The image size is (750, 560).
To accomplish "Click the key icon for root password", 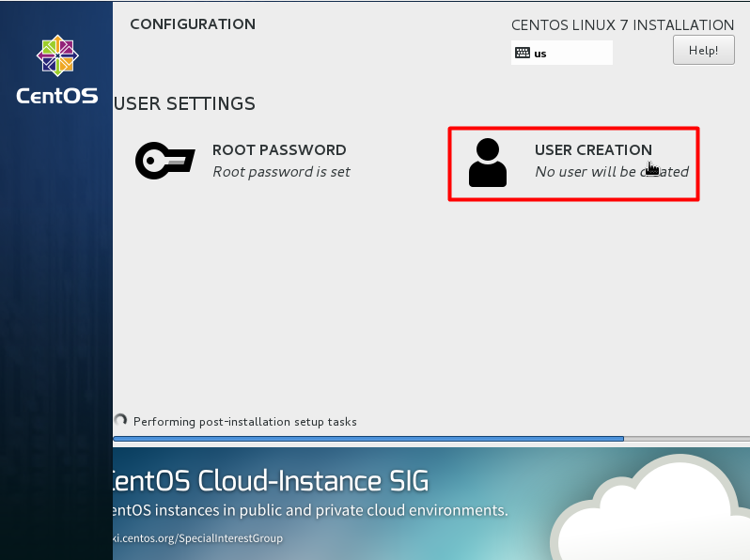I will (164, 161).
